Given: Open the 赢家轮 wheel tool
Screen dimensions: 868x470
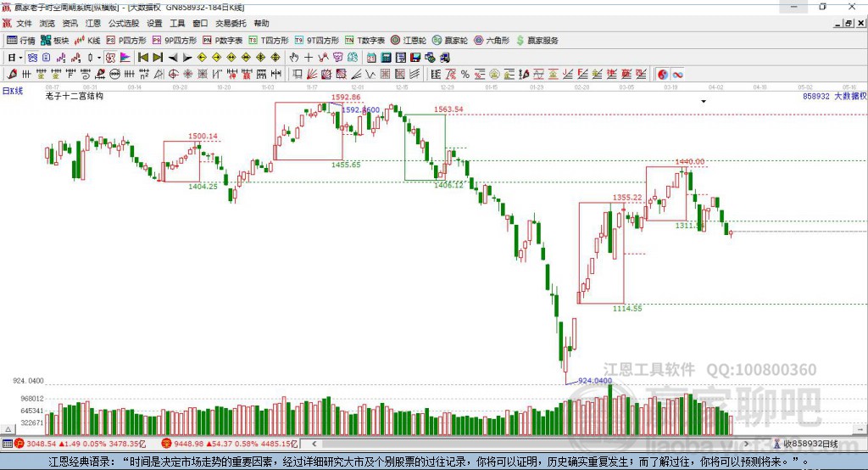Looking at the screenshot, I should click(450, 41).
